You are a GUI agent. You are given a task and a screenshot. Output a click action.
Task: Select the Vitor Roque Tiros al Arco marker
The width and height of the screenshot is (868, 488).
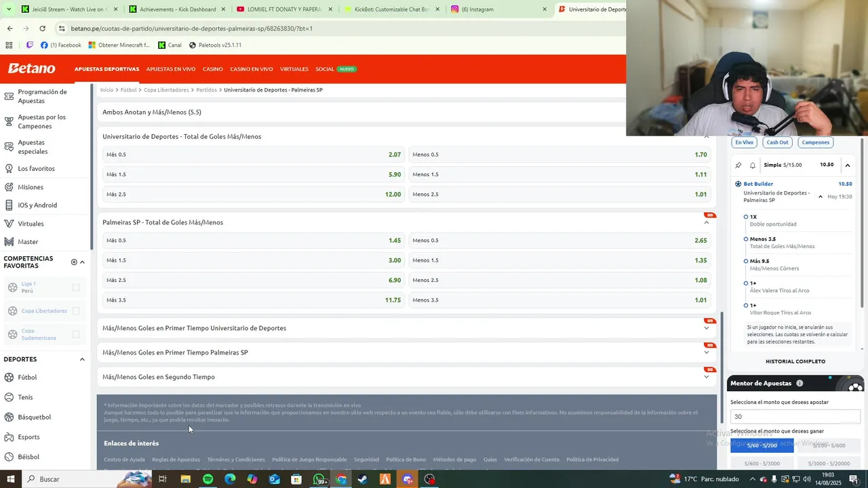[746, 306]
